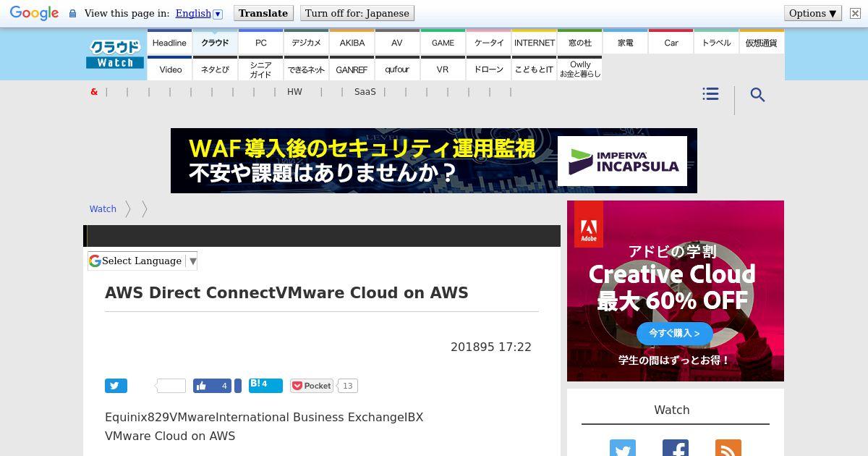Click the Watch breadcrumb link
Image resolution: width=868 pixels, height=456 pixels.
point(103,208)
